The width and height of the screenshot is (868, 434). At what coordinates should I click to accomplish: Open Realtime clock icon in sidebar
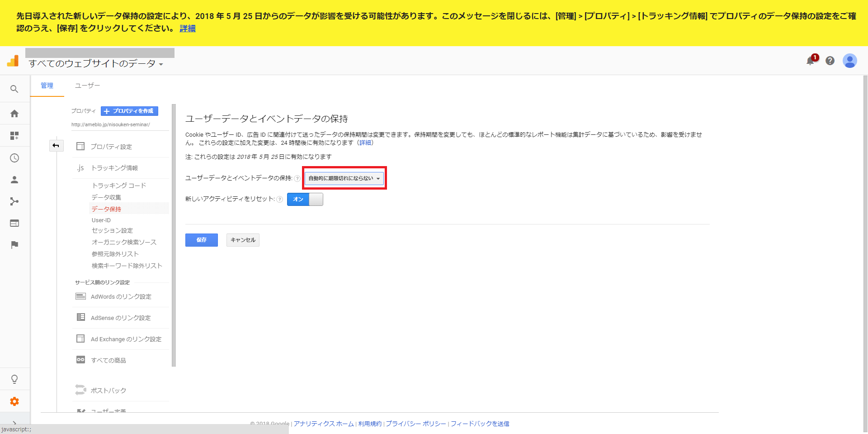pos(14,158)
